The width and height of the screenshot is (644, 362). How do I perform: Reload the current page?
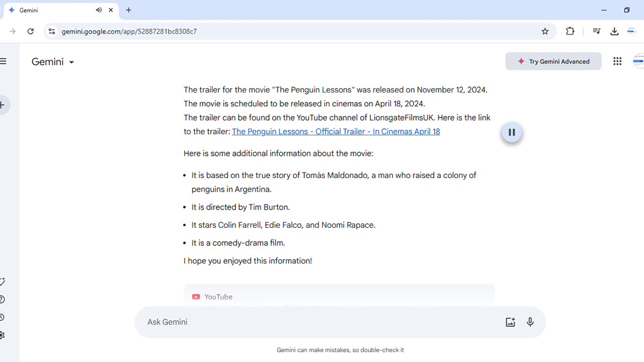click(x=31, y=31)
